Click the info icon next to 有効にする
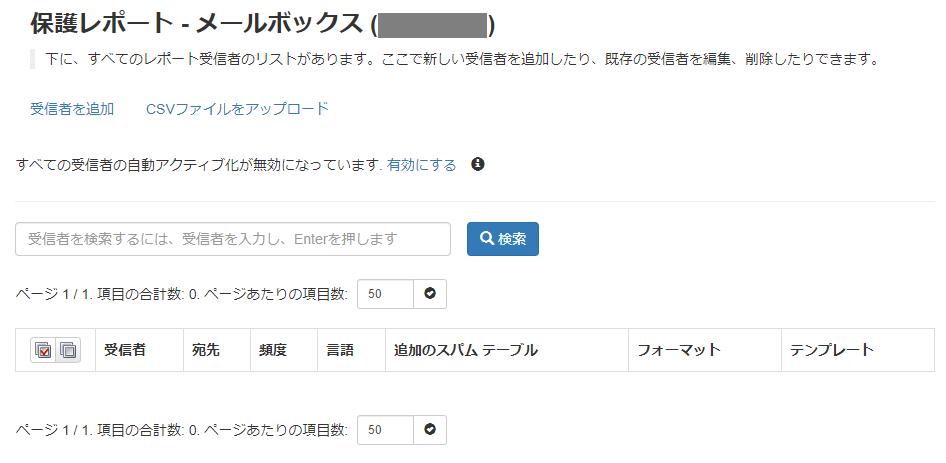 [478, 164]
